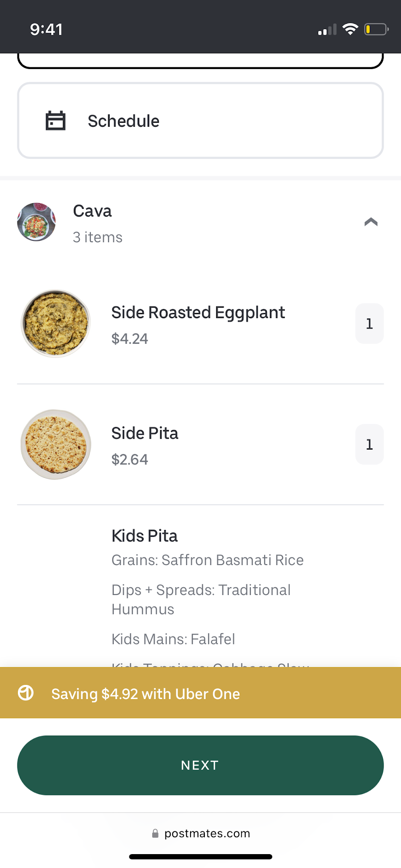
Task: Open quantity selector for Side Pita
Action: pyautogui.click(x=369, y=444)
